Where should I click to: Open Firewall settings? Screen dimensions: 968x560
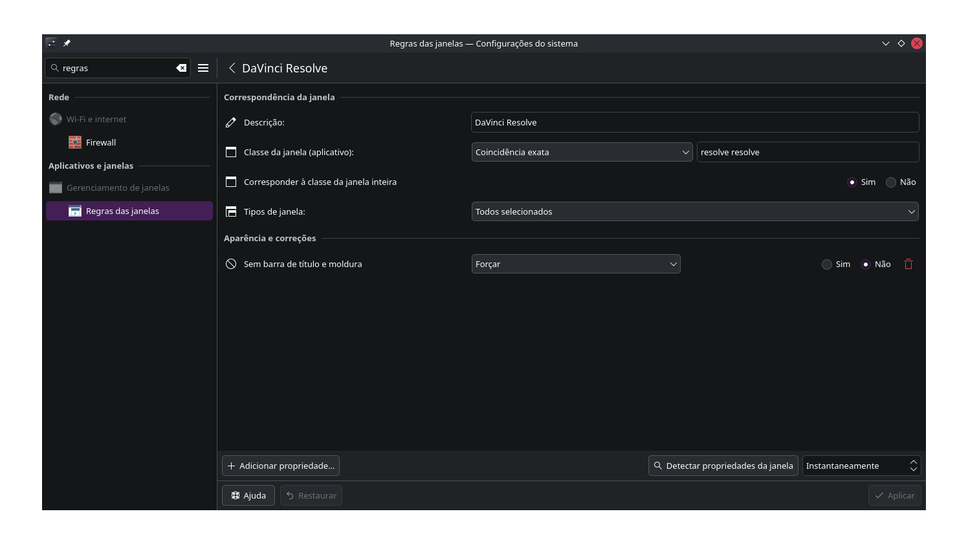click(100, 142)
